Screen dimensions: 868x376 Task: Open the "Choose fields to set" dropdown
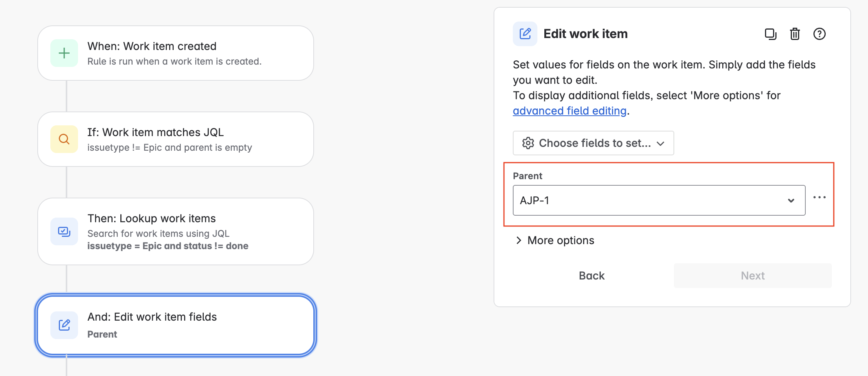point(593,143)
